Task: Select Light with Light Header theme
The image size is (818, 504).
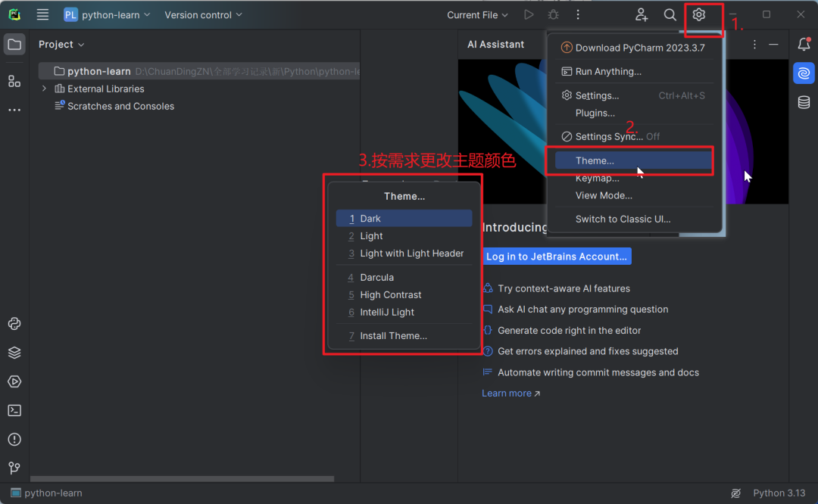Action: (404, 254)
